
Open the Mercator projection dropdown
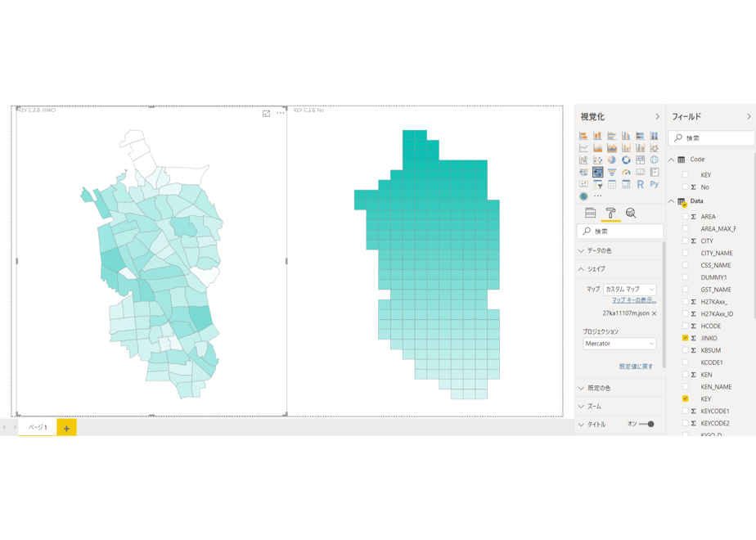(619, 344)
